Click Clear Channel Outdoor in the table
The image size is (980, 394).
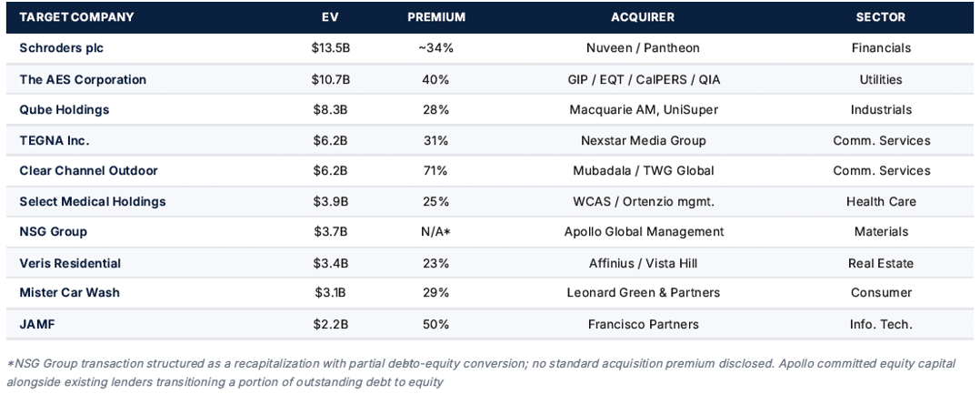[x=88, y=171]
